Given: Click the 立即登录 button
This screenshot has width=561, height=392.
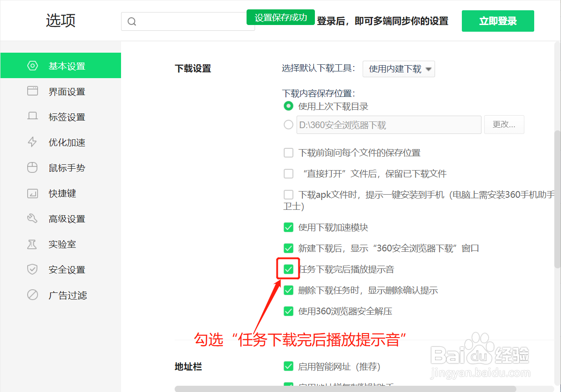Looking at the screenshot, I should (x=498, y=21).
